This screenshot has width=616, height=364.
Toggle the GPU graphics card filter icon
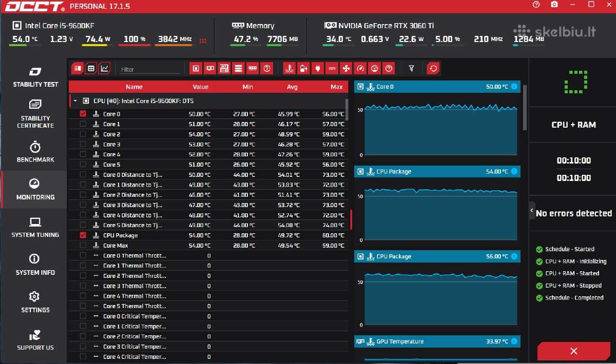coord(210,68)
